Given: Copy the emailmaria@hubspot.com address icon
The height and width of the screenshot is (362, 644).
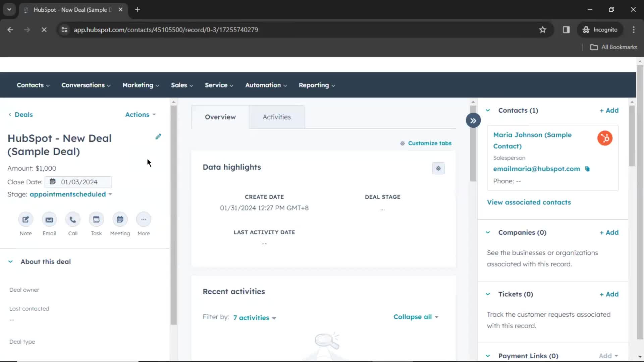Looking at the screenshot, I should 587,169.
